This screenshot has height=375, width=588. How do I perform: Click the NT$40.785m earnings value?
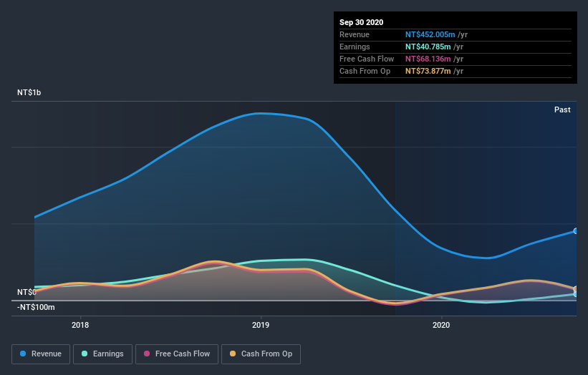(428, 47)
